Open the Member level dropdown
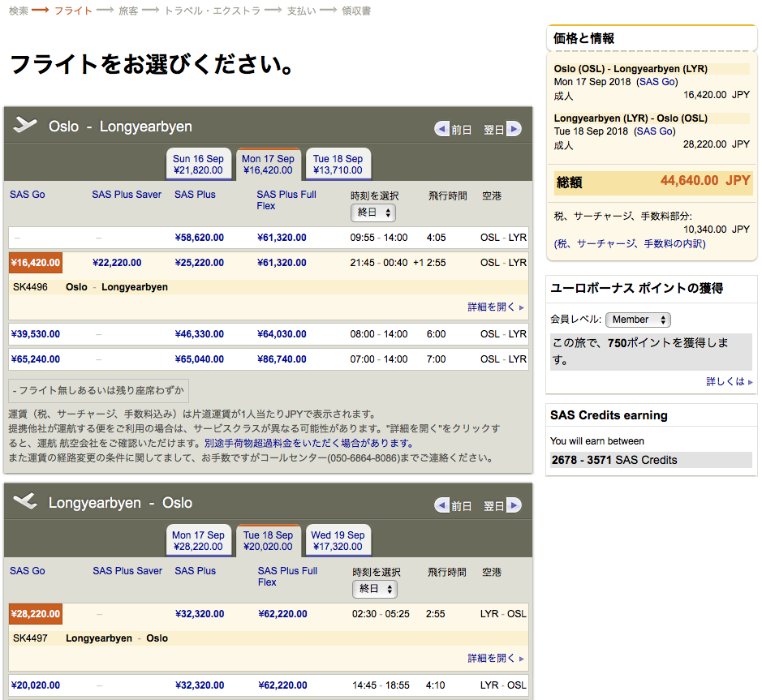 638,320
